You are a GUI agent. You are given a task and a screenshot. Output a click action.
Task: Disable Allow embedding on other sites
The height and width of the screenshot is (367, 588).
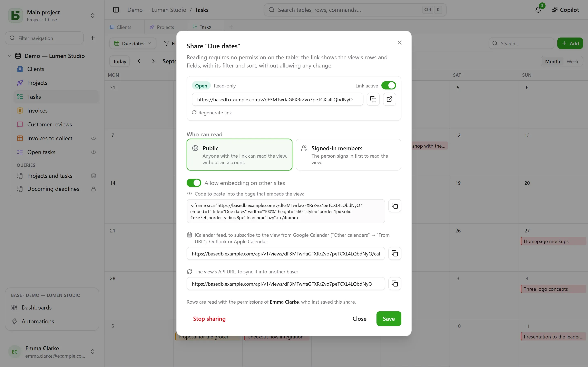coord(194,183)
